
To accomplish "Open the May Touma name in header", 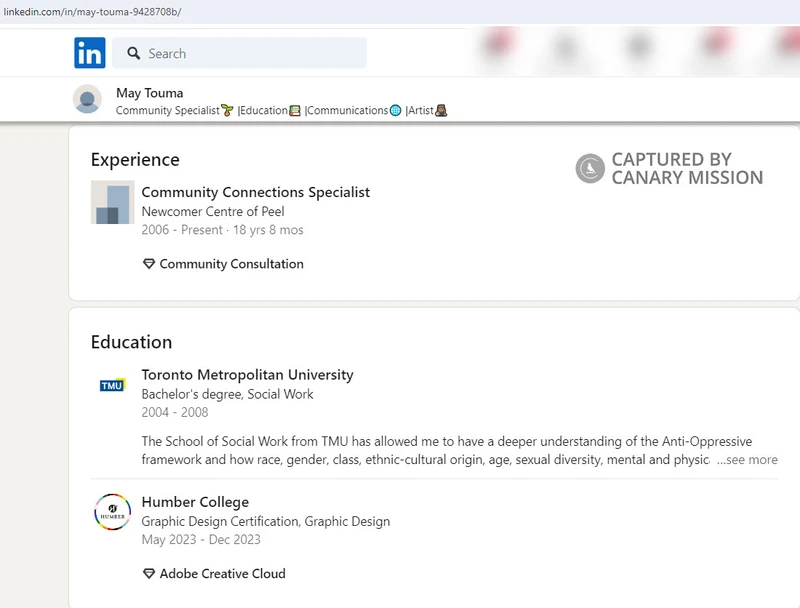I will point(149,93).
